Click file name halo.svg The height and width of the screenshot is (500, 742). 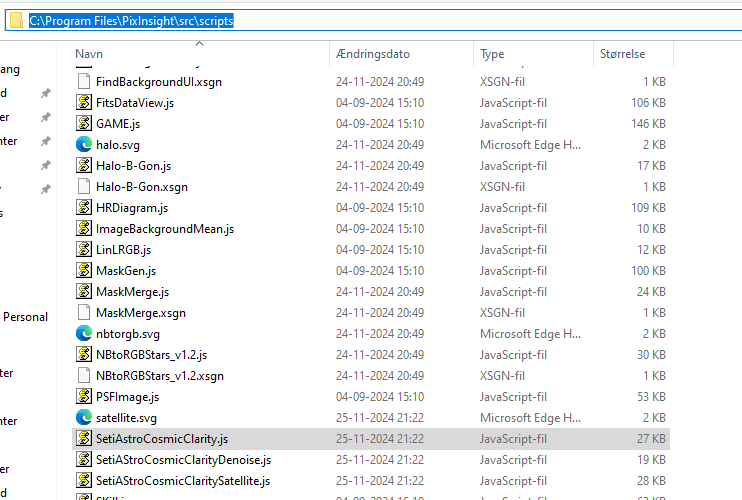point(118,145)
